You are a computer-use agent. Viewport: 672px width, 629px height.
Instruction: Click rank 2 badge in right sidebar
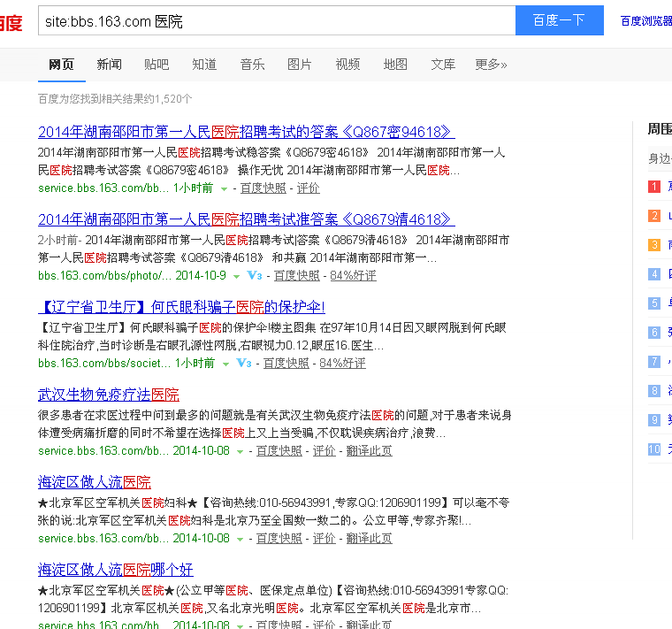[x=654, y=215]
